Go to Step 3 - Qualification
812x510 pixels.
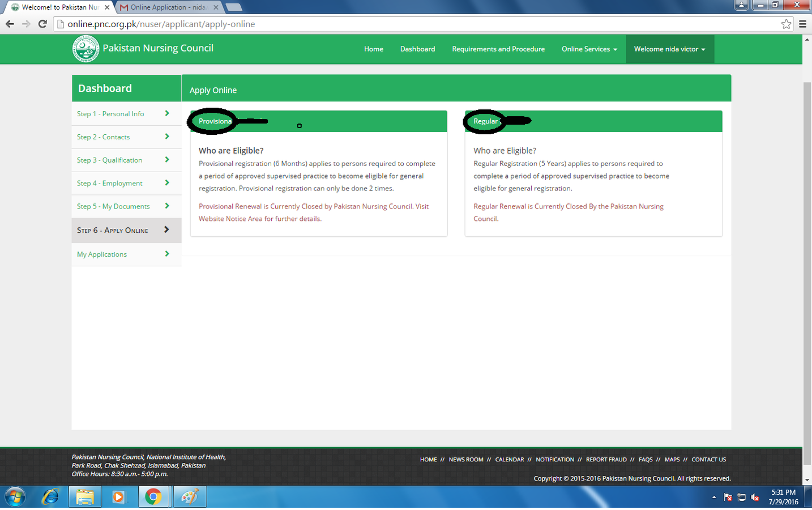tap(126, 160)
